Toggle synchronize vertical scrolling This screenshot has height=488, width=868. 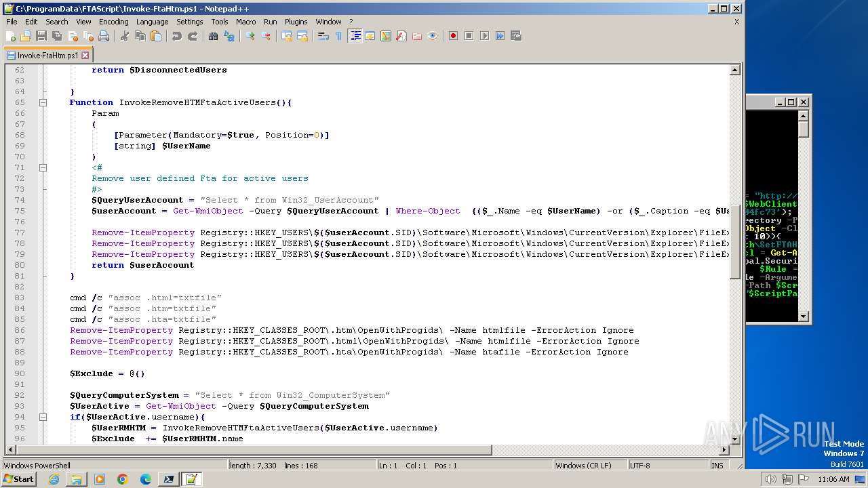(x=287, y=36)
